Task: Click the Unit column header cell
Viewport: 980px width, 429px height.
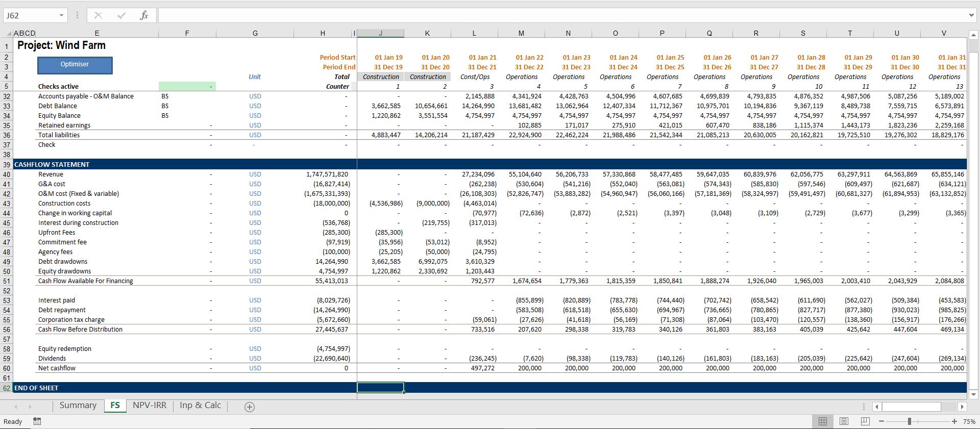Action: pos(255,77)
